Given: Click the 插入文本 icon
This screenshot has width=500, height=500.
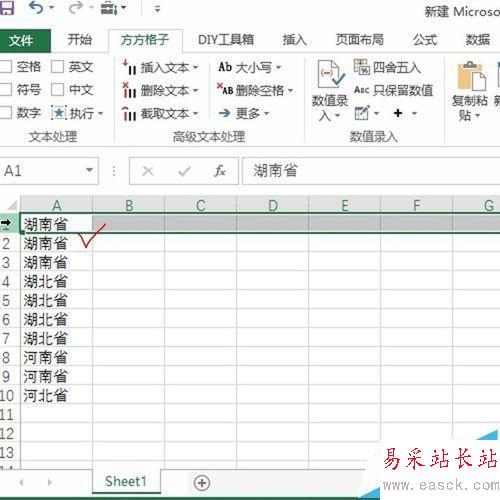Looking at the screenshot, I should point(129,67).
